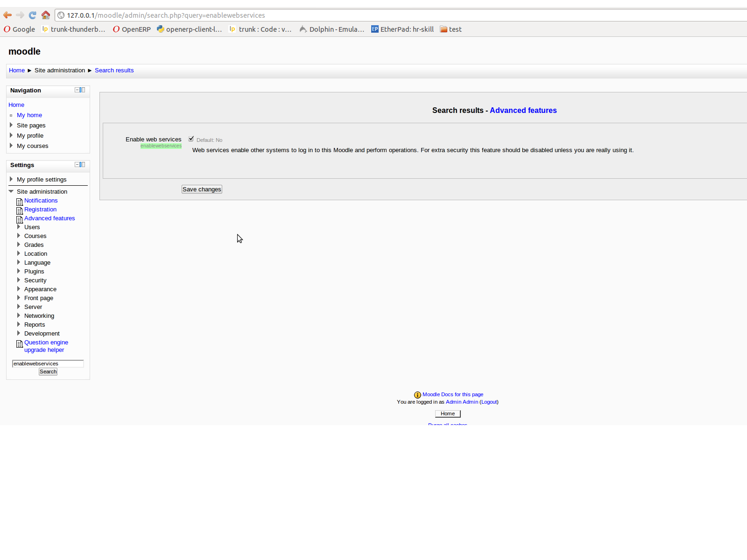Open Moodle Docs for this page
Viewport: 747px width, 560px height.
coord(453,395)
